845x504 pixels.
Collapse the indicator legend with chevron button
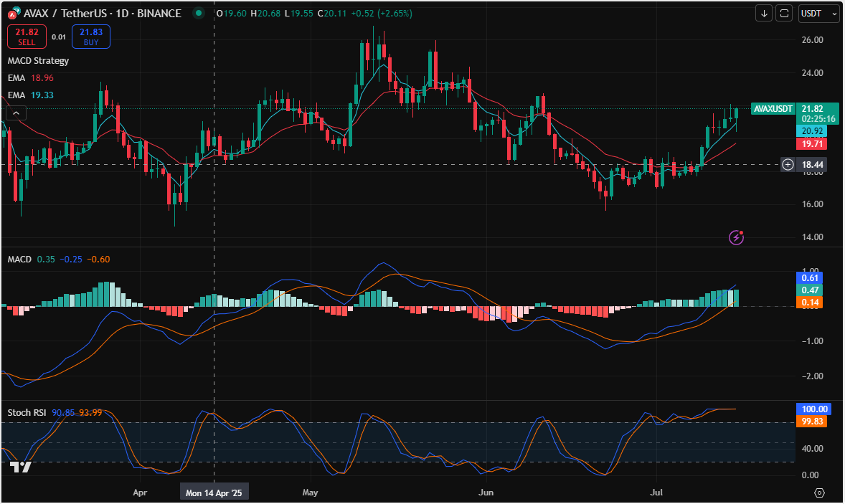[16, 113]
